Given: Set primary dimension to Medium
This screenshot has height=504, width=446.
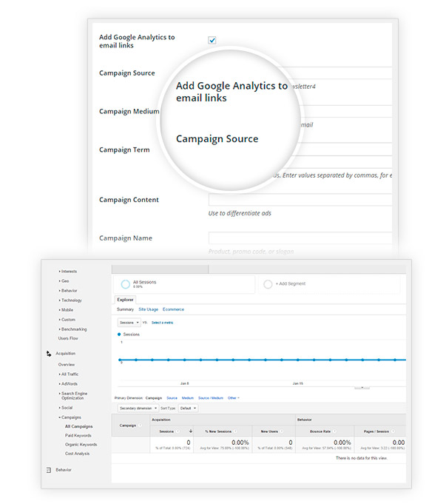Looking at the screenshot, I should click(x=188, y=398).
